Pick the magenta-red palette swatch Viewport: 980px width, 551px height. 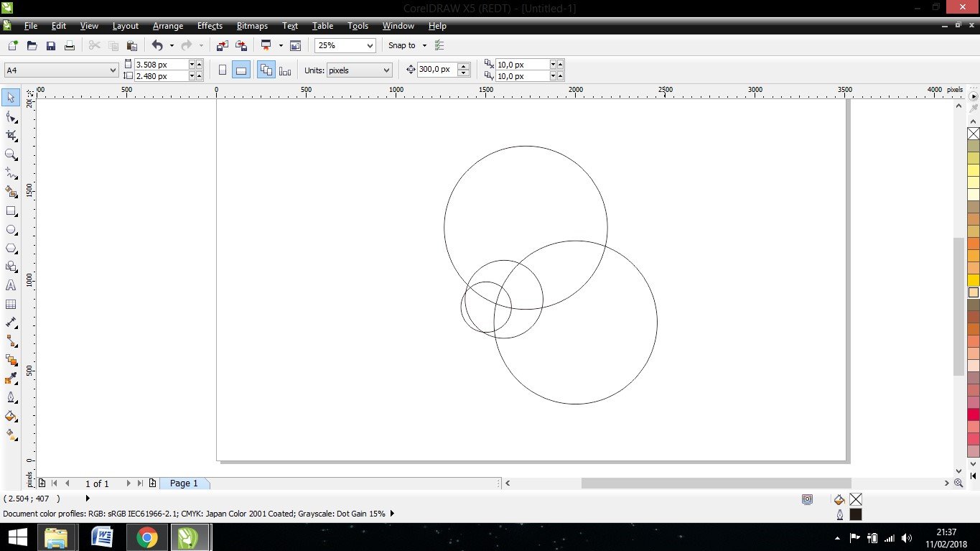974,415
